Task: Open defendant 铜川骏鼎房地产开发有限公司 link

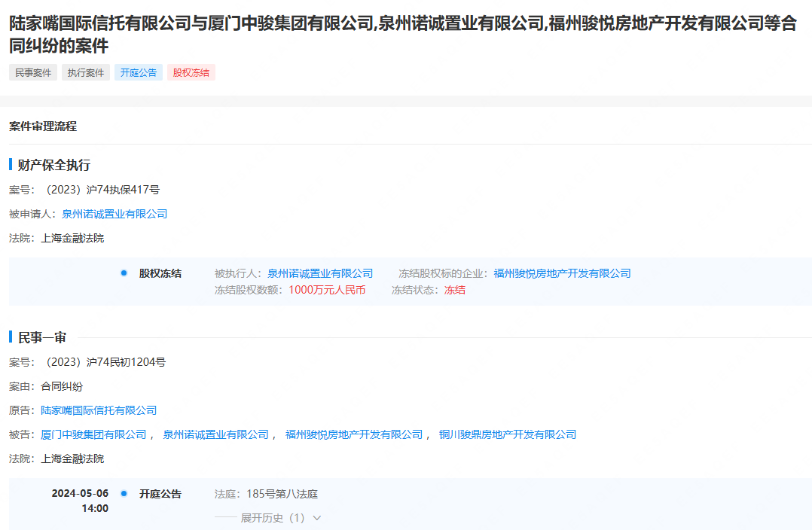Action: click(508, 435)
